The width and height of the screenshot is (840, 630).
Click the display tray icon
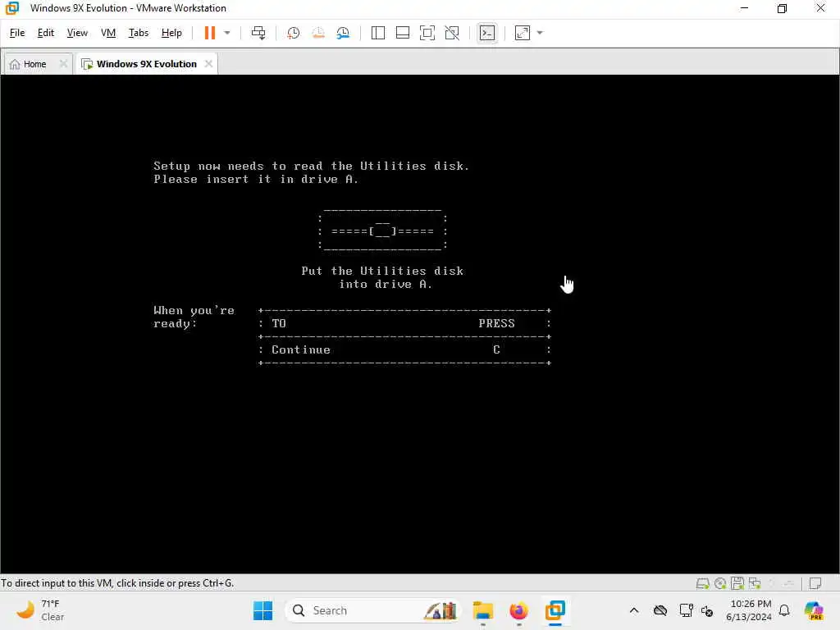click(686, 610)
